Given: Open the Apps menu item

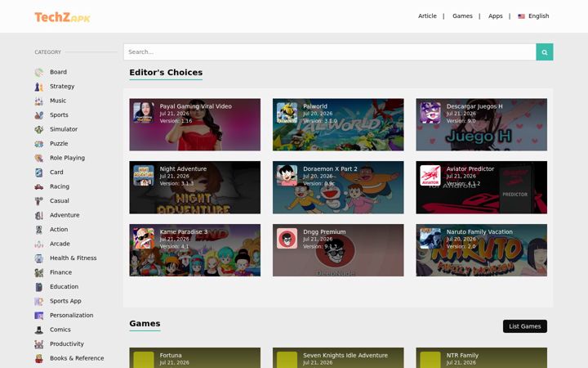Looking at the screenshot, I should pyautogui.click(x=495, y=16).
